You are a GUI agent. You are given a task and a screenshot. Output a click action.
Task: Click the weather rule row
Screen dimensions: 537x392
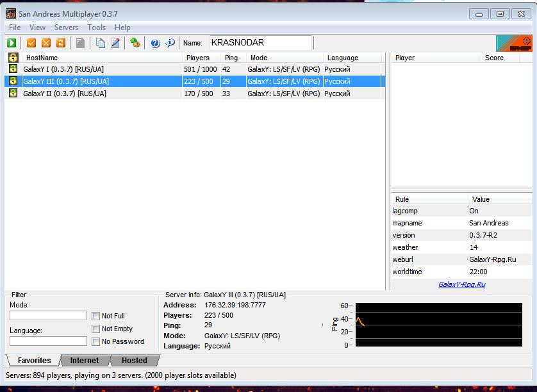(461, 247)
